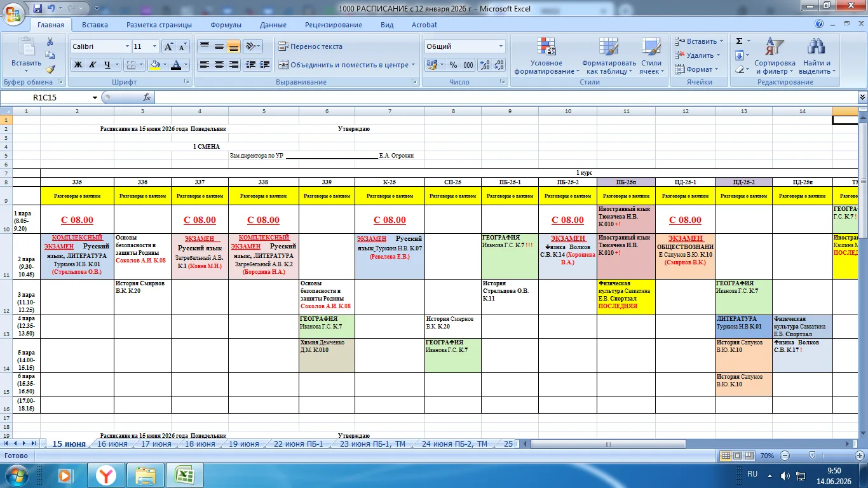Open the font color dropdown arrow
The width and height of the screenshot is (868, 488).
(x=186, y=65)
